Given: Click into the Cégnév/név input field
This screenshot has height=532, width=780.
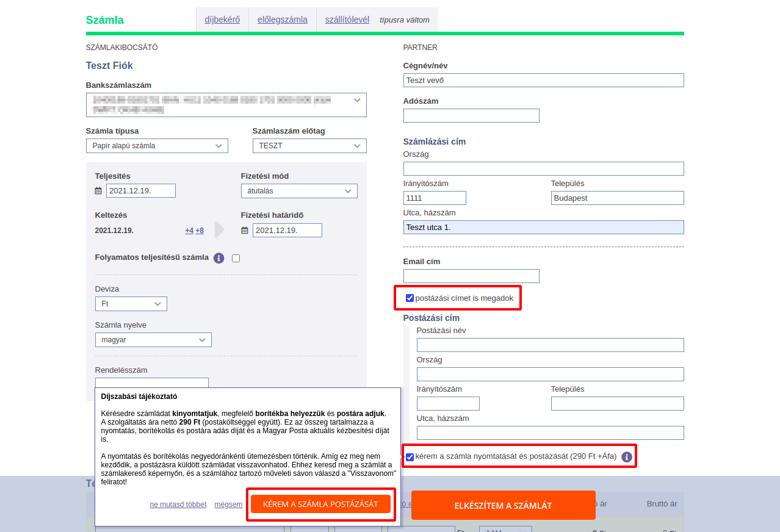Looking at the screenshot, I should (x=543, y=81).
